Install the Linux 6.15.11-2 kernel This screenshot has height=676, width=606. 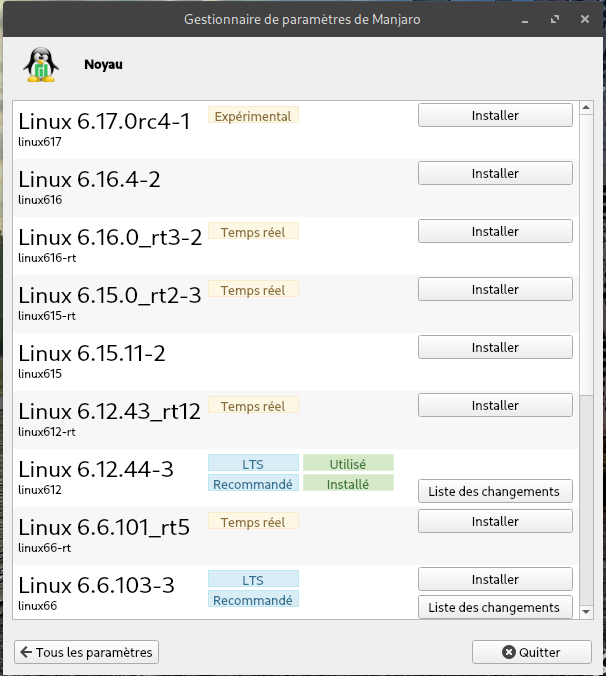[x=495, y=347]
